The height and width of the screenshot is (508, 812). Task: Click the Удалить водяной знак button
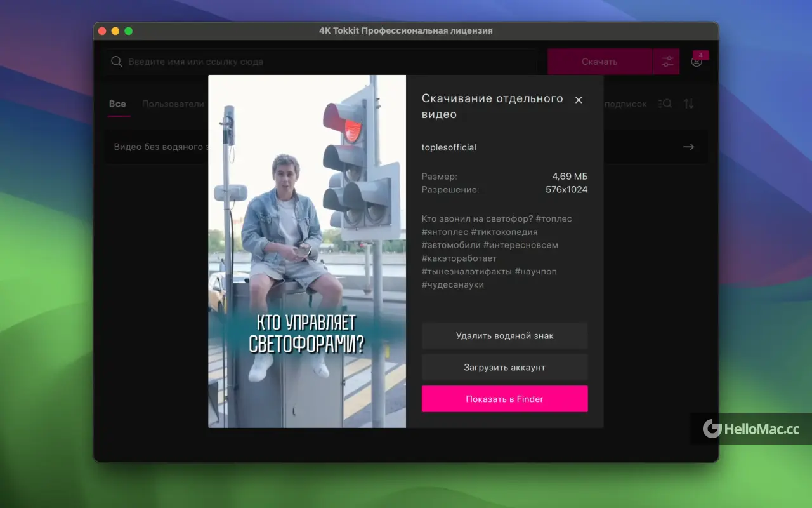[x=504, y=336]
